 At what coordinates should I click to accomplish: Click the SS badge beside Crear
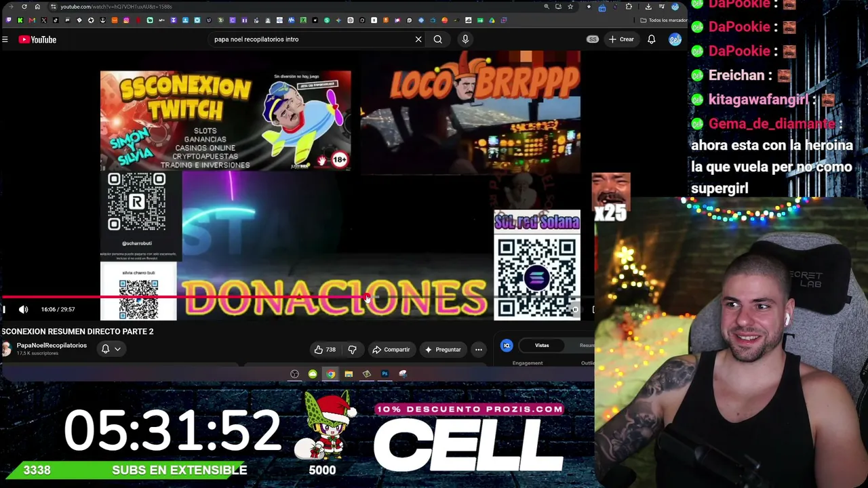click(x=593, y=39)
